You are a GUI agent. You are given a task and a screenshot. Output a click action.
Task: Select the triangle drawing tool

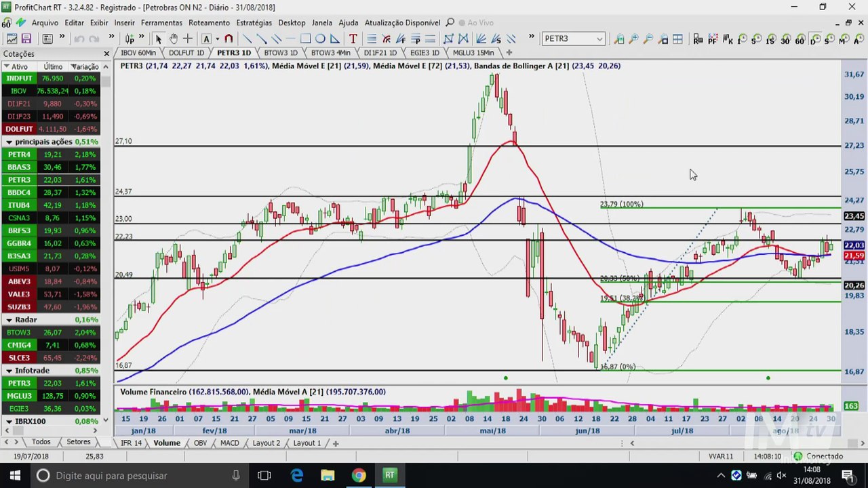click(x=335, y=39)
